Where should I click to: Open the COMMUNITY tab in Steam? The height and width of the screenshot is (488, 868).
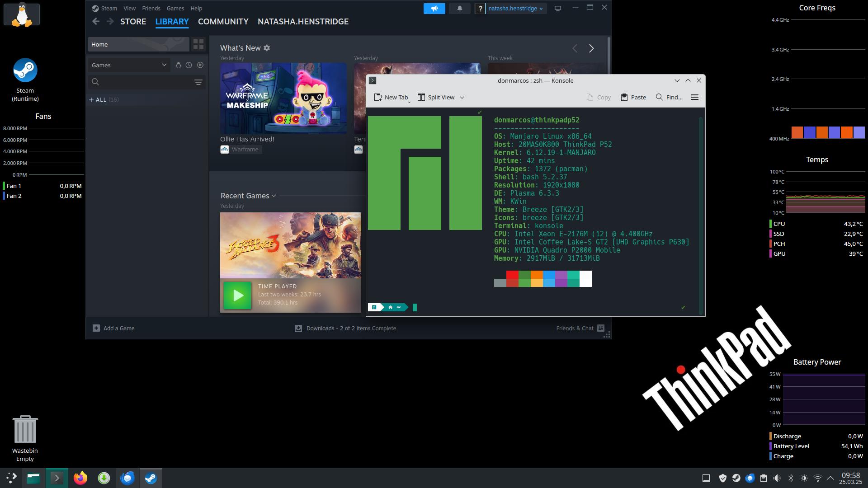(223, 22)
